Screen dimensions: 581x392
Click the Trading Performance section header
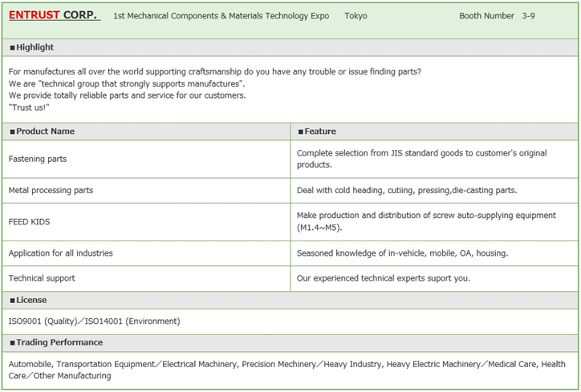click(56, 342)
